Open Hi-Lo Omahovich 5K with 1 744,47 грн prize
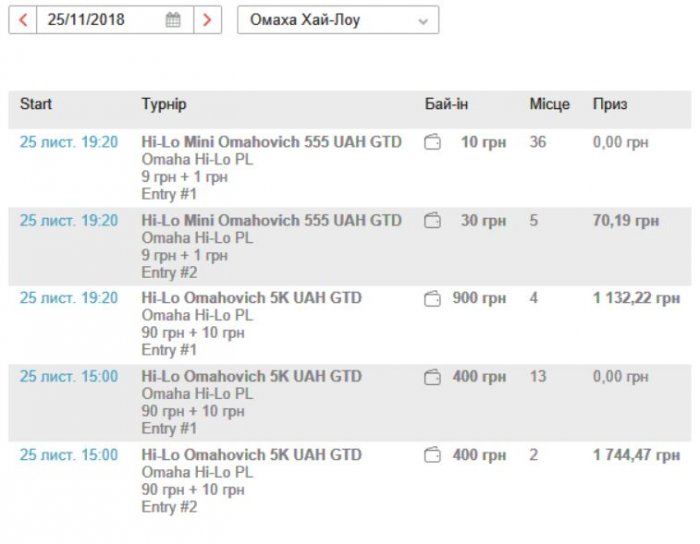Viewport: 700px width, 544px height. pos(252,455)
